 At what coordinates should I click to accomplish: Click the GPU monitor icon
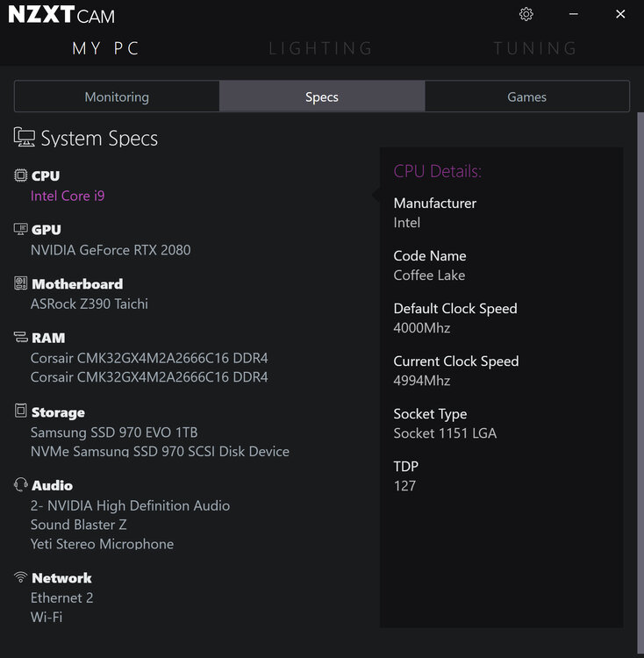click(20, 229)
